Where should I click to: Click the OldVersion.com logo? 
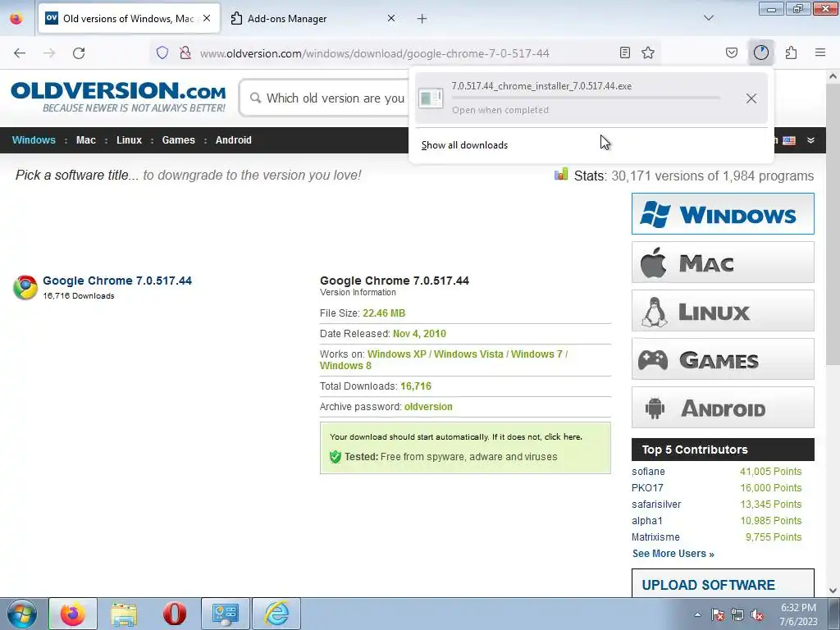[x=118, y=97]
